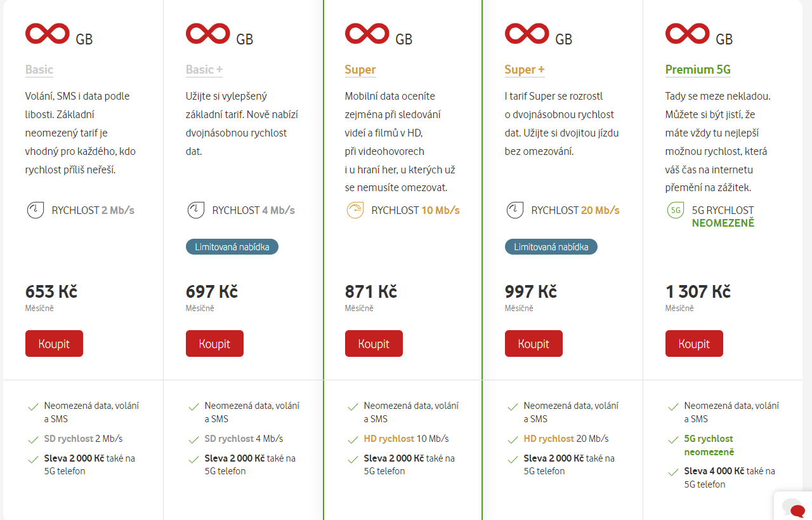Buy the 653 Kč Basic plan
The height and width of the screenshot is (520, 812).
54,343
